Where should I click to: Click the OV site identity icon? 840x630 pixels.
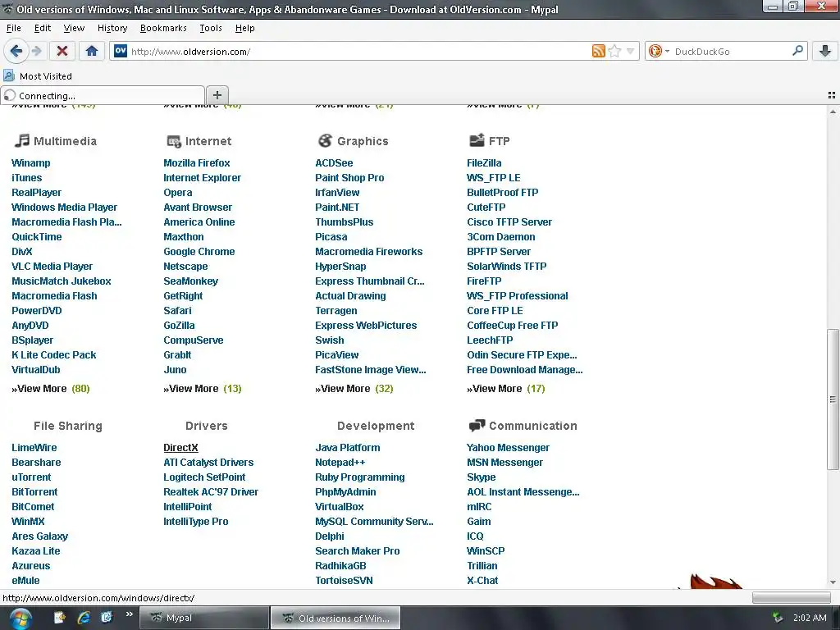click(x=121, y=51)
